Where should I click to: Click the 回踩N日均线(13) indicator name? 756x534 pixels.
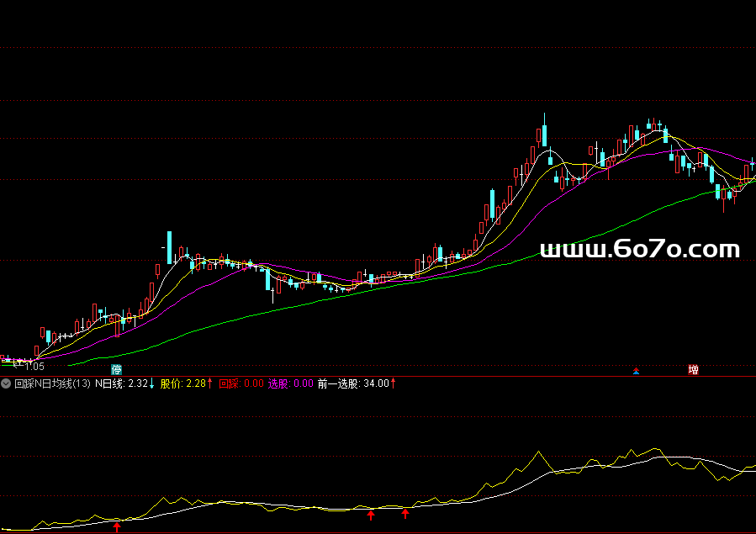(x=52, y=383)
